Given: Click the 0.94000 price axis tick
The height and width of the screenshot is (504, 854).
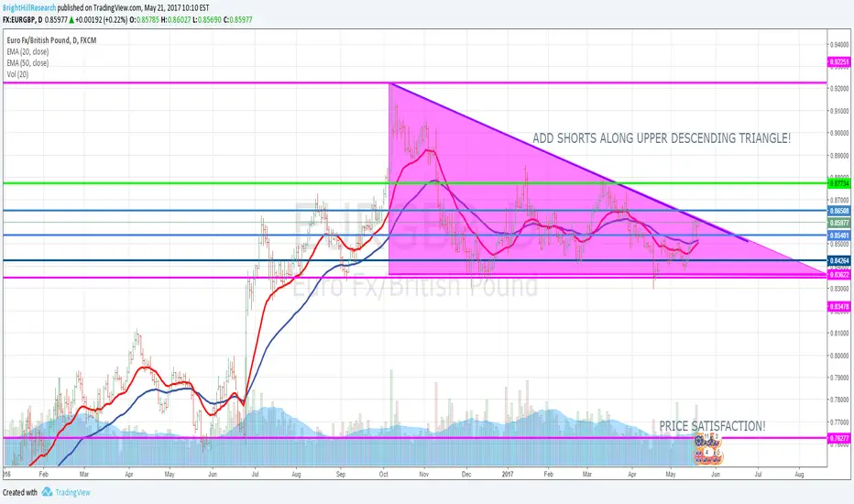Looking at the screenshot, I should coord(839,45).
